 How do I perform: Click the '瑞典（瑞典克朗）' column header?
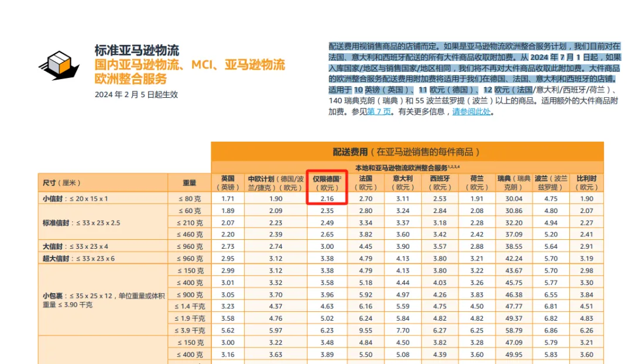point(514,183)
